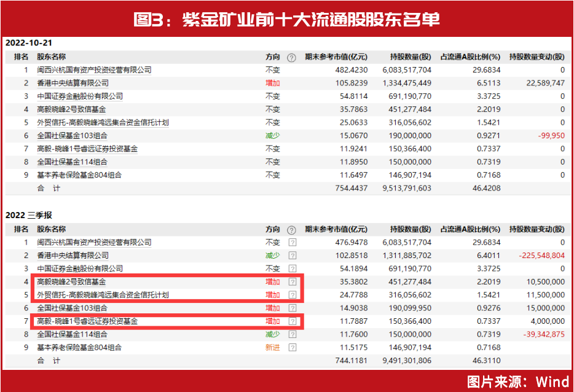Screen dimensions: 574x392
Task: Click 持股数量变动(股) header in 三季报 table
Action: coord(537,229)
